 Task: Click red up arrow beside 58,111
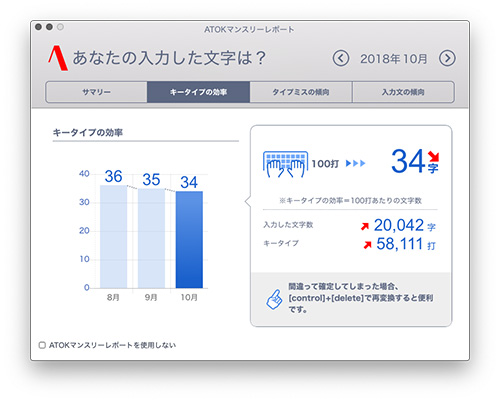pos(367,245)
